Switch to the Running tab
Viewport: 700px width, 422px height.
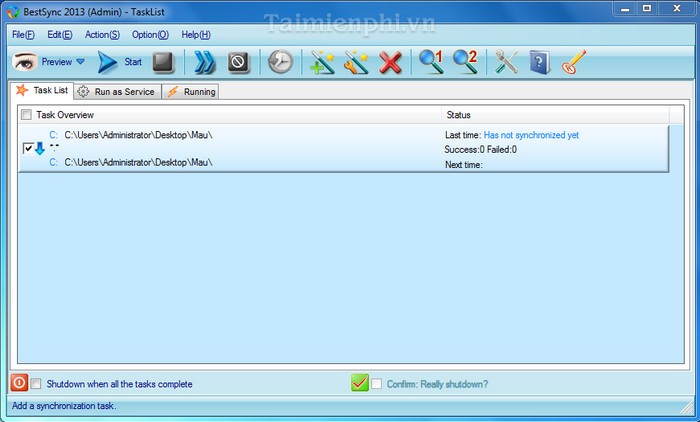pos(191,92)
